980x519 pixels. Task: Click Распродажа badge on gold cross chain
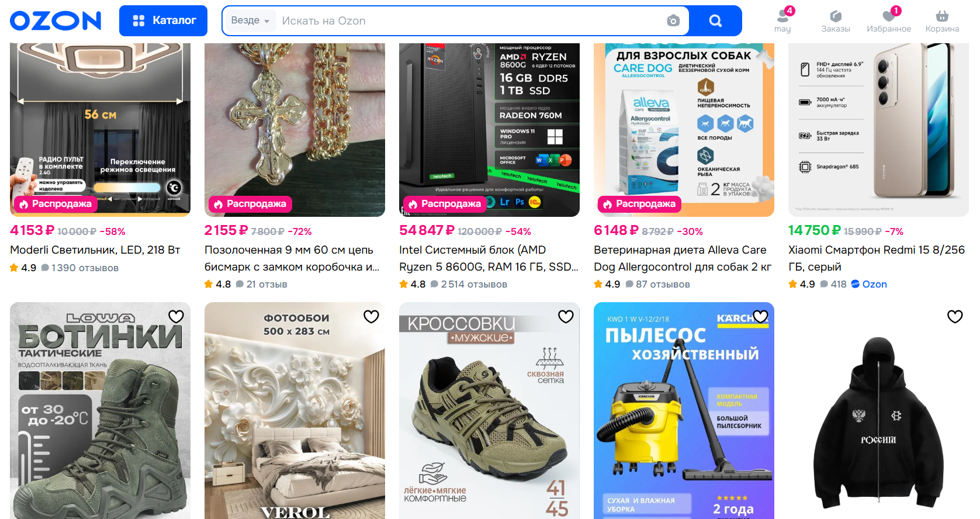pyautogui.click(x=250, y=204)
